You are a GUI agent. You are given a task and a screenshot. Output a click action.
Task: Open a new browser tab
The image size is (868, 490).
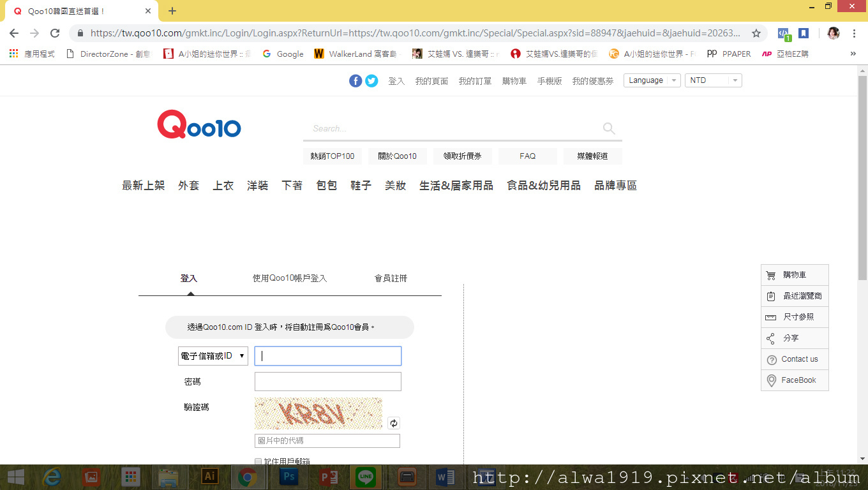pos(172,11)
